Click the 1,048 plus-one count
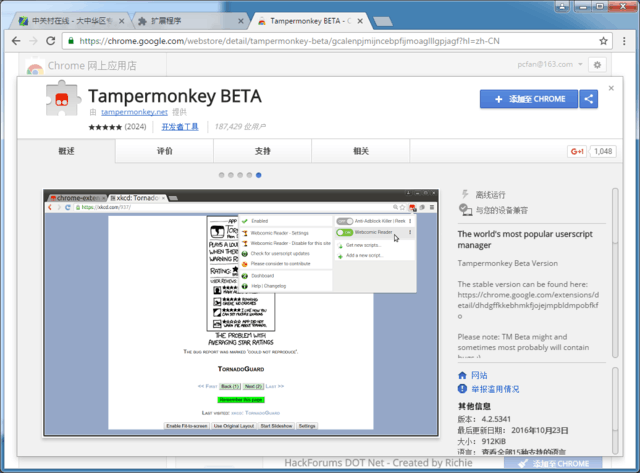Screen dimensions: 640x473 point(603,151)
